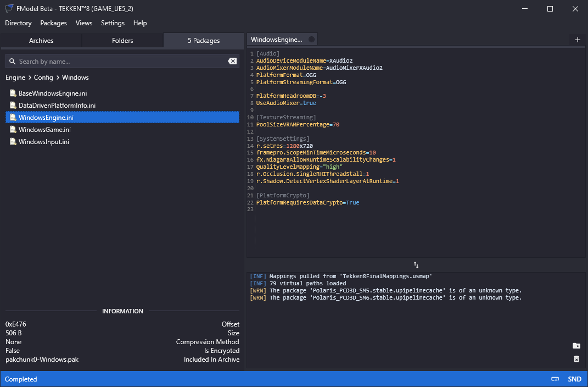Click the PlatformHeadroomDB=-3 line
Screen dimensions: 588x387
(x=291, y=96)
